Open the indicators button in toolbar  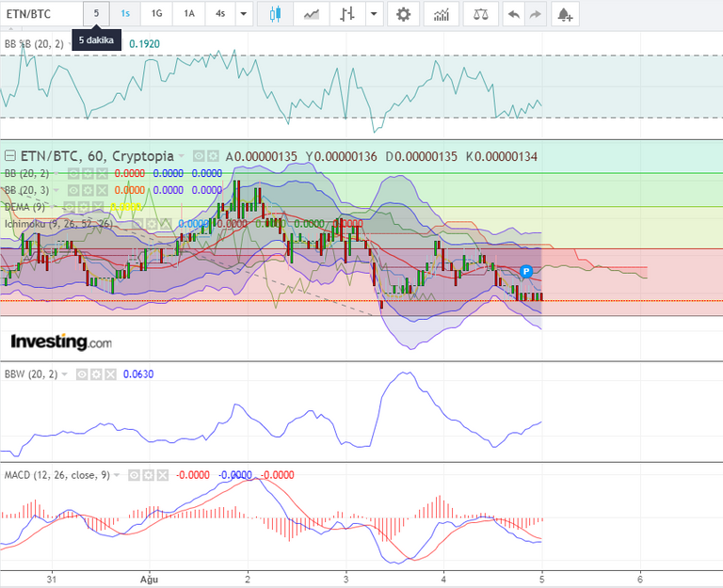click(x=442, y=14)
